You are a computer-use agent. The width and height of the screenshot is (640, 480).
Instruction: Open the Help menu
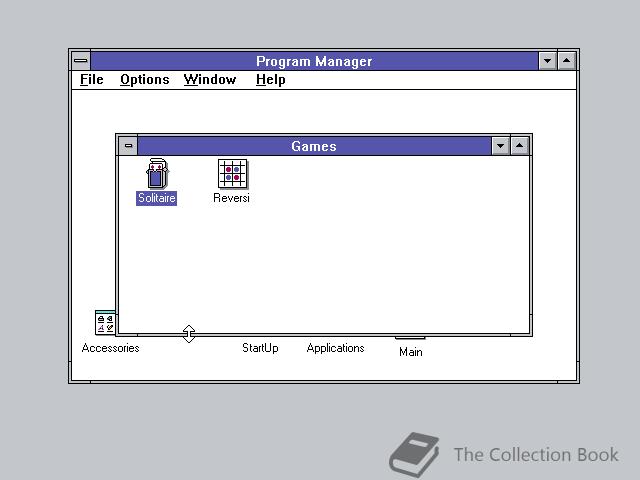[x=271, y=80]
